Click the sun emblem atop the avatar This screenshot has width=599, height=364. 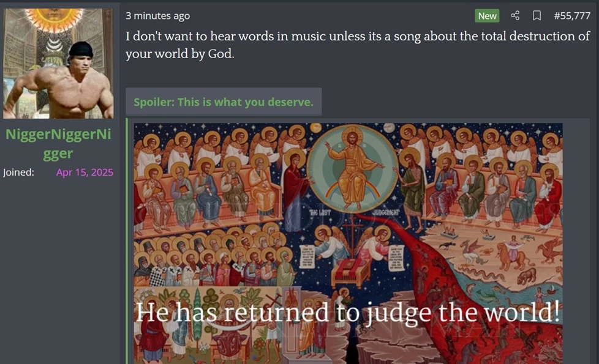(54, 19)
